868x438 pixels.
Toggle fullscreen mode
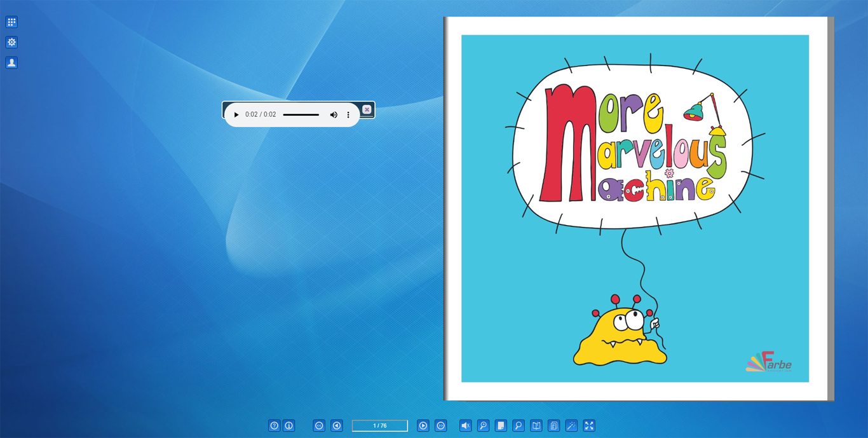point(589,426)
